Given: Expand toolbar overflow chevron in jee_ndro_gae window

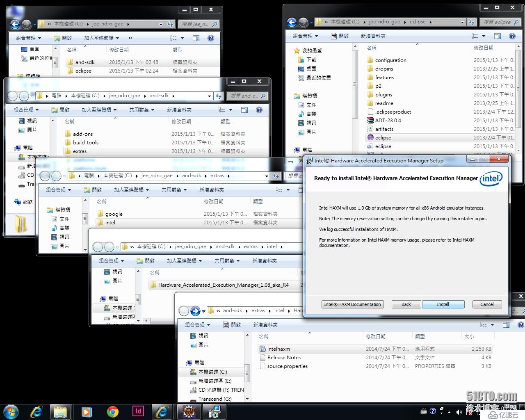Looking at the screenshot, I should [130, 38].
